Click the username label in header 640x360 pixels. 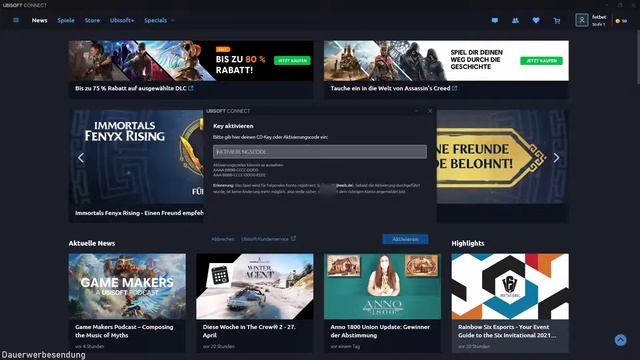[599, 17]
